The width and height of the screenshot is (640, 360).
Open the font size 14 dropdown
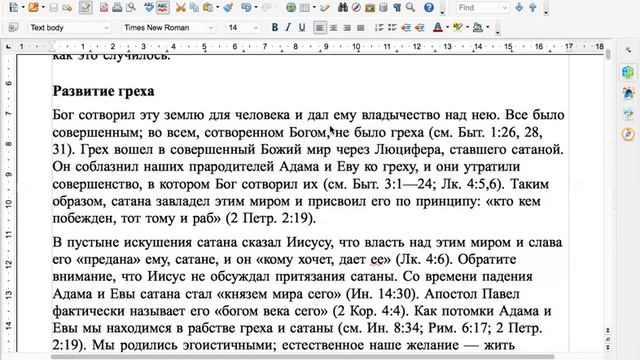(256, 28)
